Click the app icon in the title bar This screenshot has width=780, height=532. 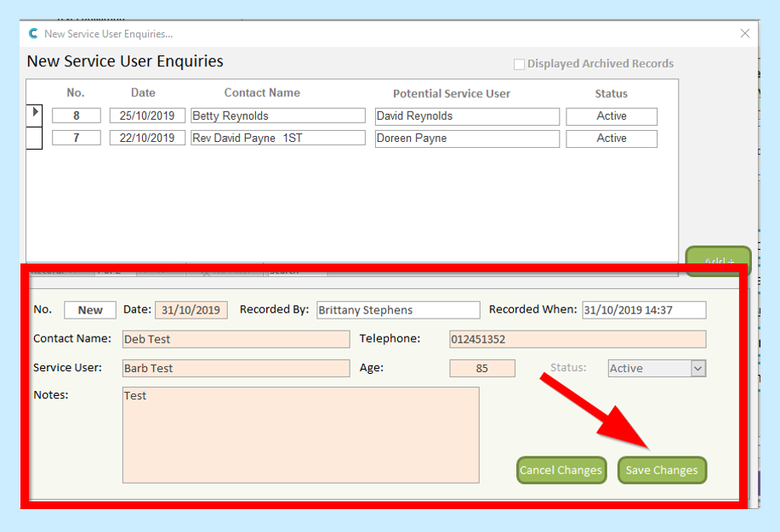[33, 34]
